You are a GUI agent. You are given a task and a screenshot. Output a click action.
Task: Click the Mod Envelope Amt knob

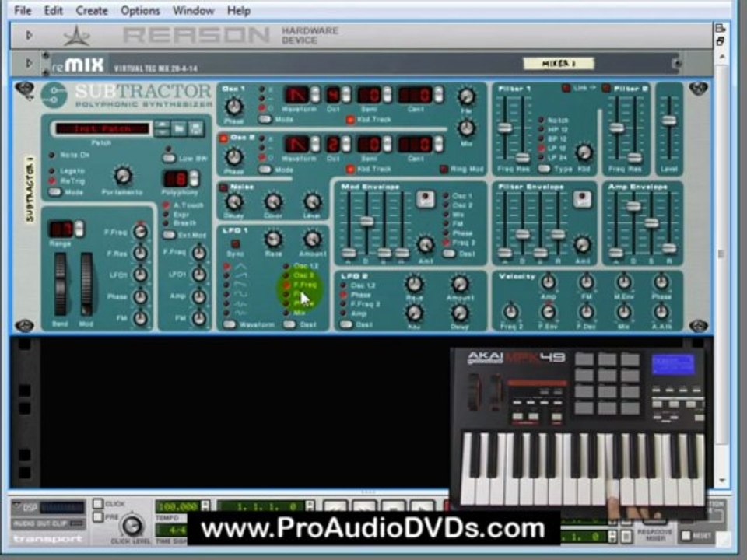click(x=425, y=245)
